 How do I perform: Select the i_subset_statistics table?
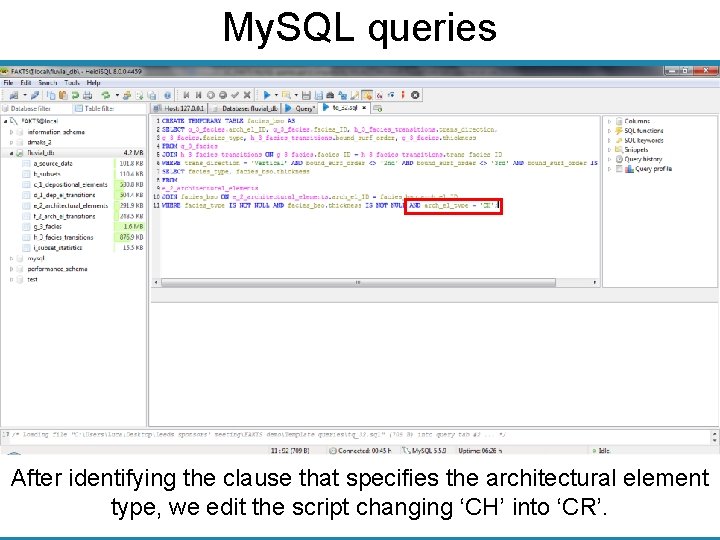(58, 248)
